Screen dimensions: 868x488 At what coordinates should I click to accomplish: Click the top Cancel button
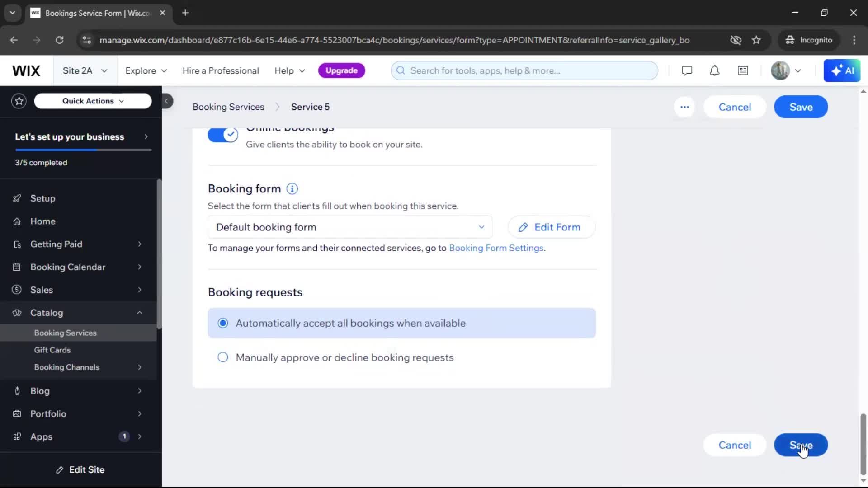tap(735, 107)
